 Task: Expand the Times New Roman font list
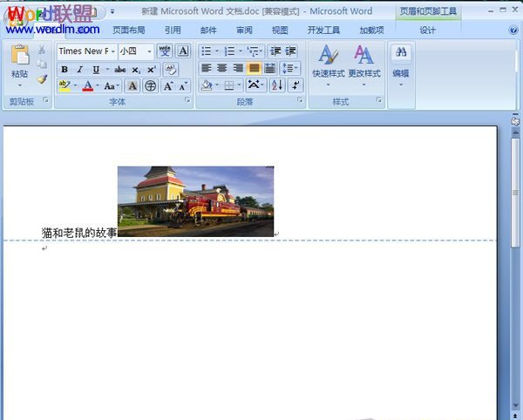pos(113,51)
